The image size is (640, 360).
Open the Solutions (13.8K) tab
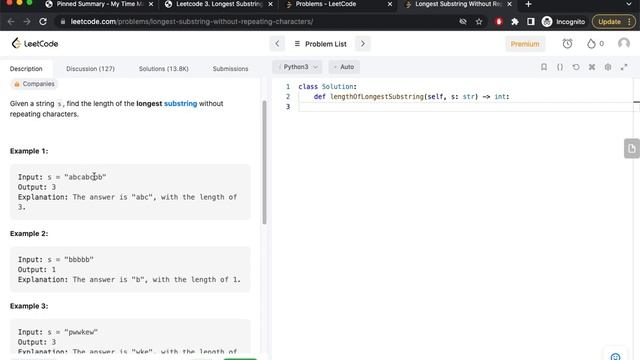pos(164,69)
